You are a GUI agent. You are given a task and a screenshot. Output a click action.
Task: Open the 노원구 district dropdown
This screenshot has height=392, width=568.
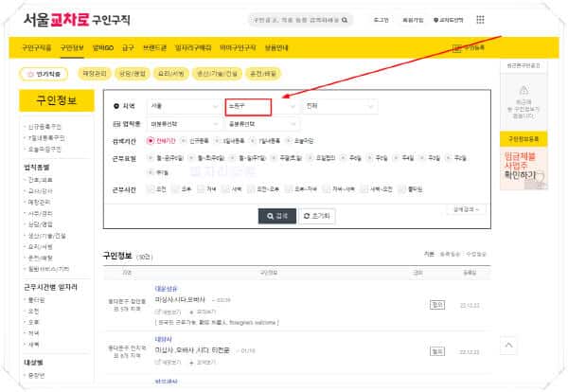261,106
